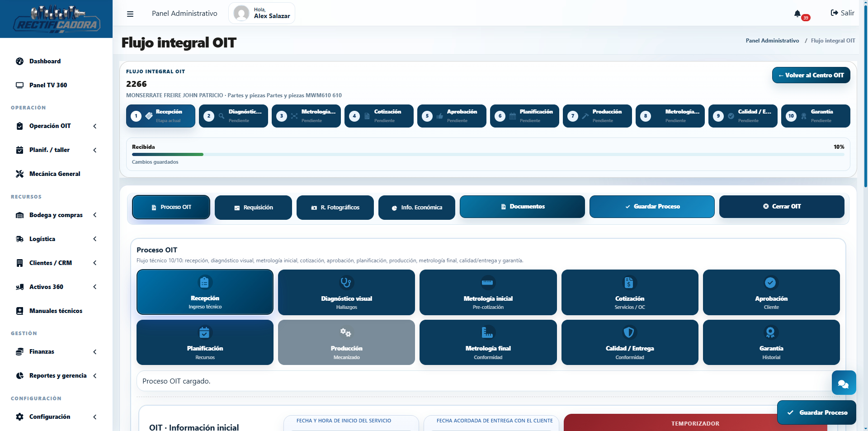Screen dimensions: 868x431
Task: Expand the Bodega y compras submenu
Action: coord(56,215)
